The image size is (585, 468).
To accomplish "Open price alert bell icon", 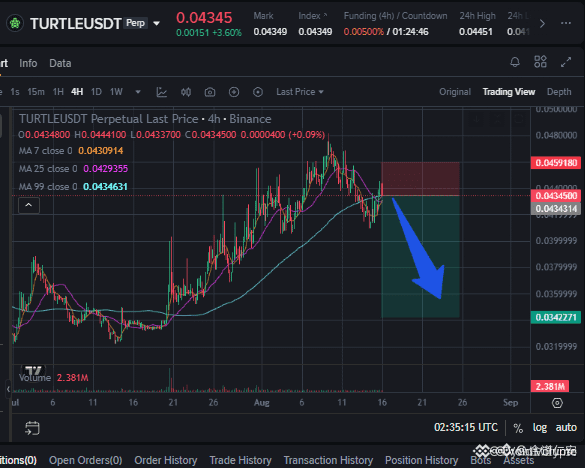I will pyautogui.click(x=515, y=62).
